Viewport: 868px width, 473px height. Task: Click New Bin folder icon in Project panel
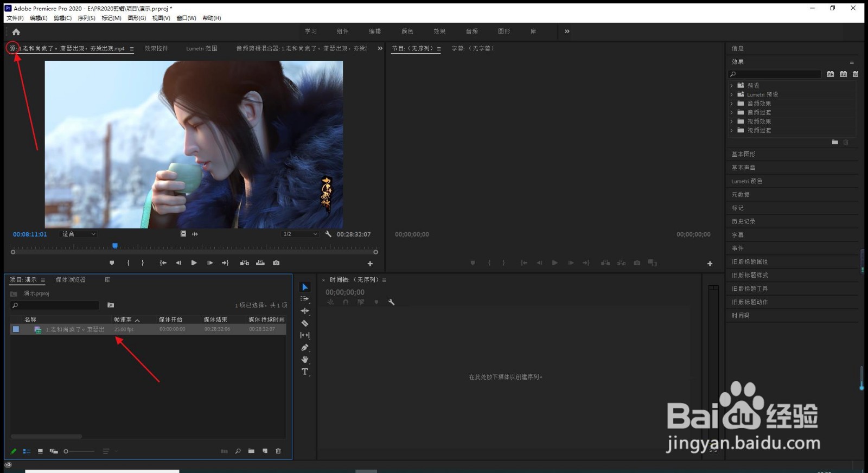pyautogui.click(x=251, y=451)
